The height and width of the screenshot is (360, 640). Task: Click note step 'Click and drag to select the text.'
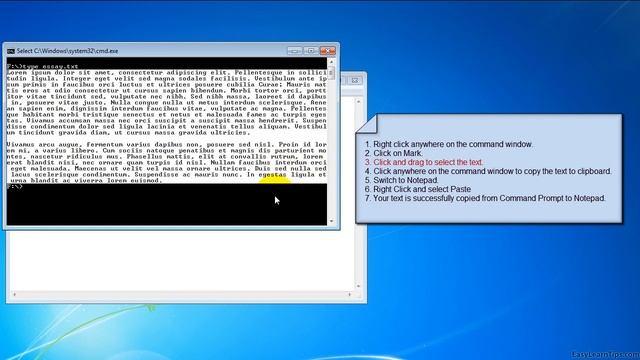point(424,162)
